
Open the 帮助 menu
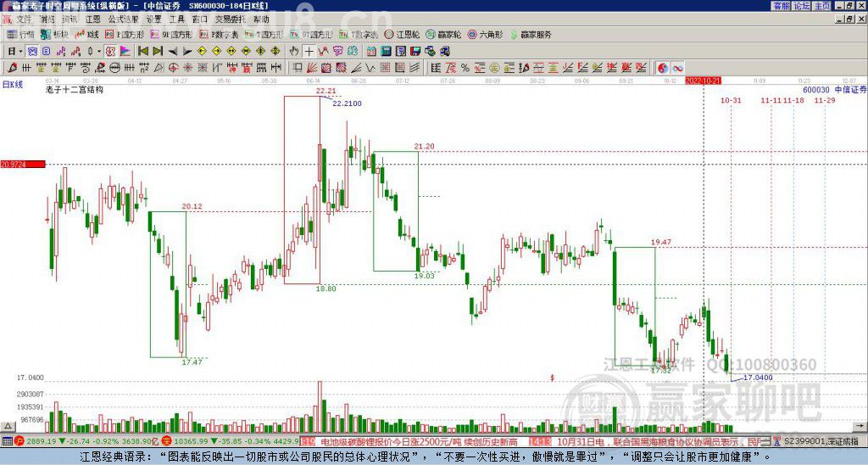pyautogui.click(x=261, y=20)
